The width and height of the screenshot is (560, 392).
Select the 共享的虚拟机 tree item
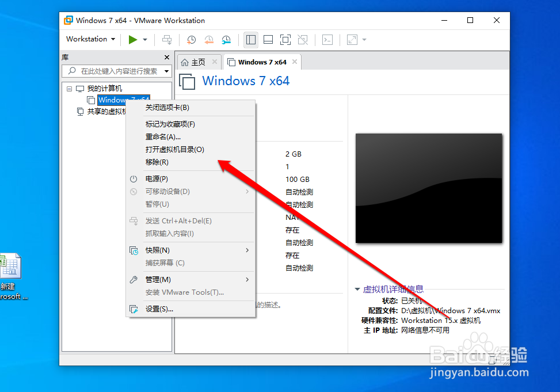point(107,112)
